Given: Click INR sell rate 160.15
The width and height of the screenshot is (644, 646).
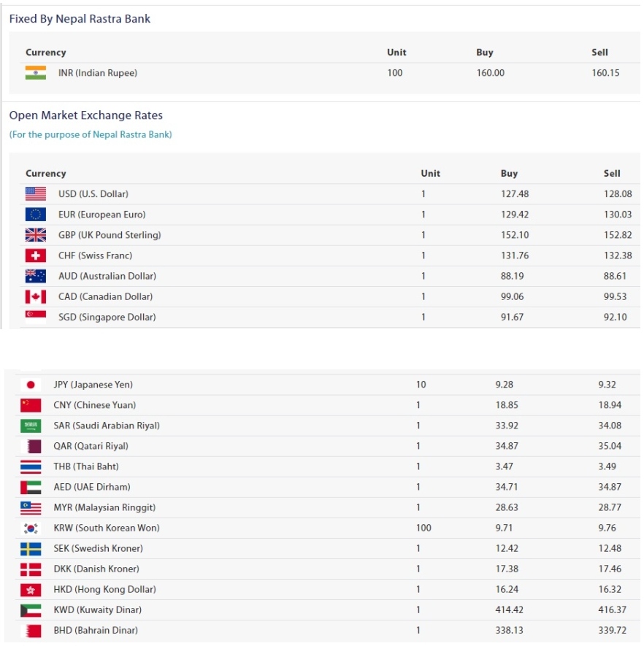Looking at the screenshot, I should 606,73.
